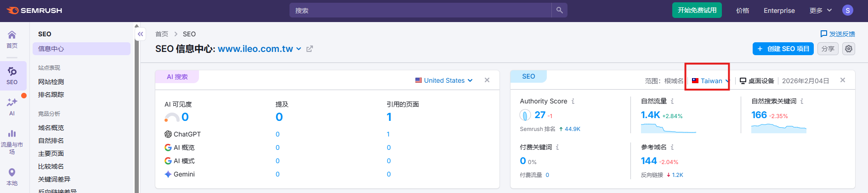The image size is (868, 193).
Task: Click 反向链接 value 1.2K
Action: tap(677, 175)
